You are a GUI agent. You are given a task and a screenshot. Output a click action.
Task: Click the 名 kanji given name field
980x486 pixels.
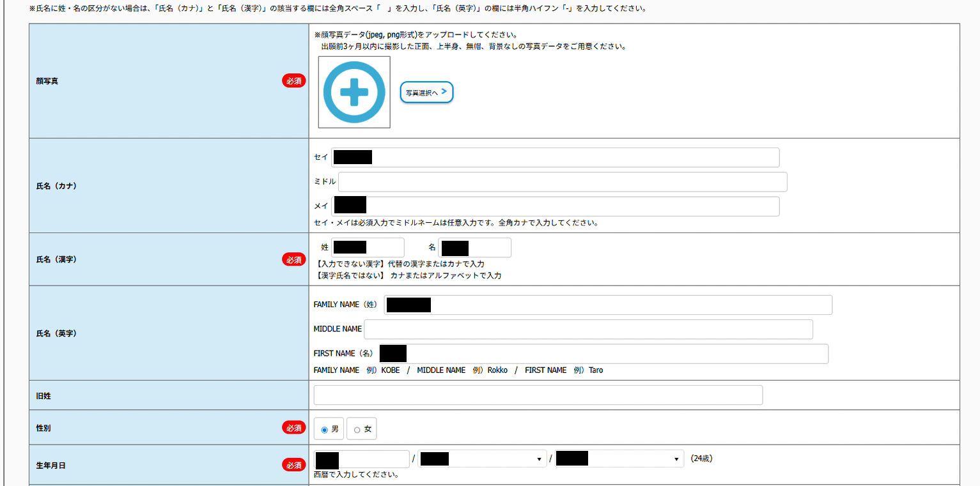point(474,248)
